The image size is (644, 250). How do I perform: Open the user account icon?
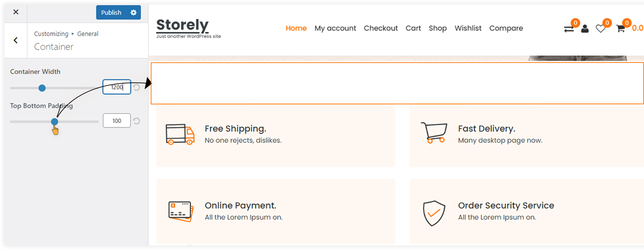point(585,29)
